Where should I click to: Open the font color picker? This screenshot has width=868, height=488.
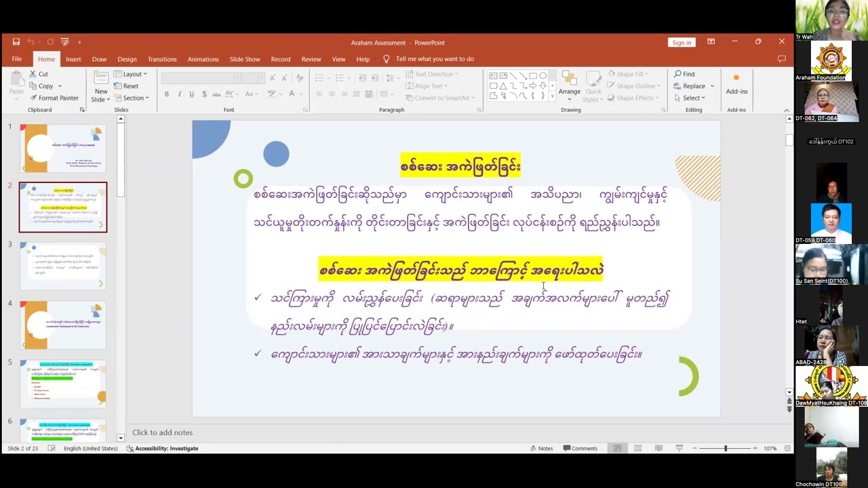(292, 94)
